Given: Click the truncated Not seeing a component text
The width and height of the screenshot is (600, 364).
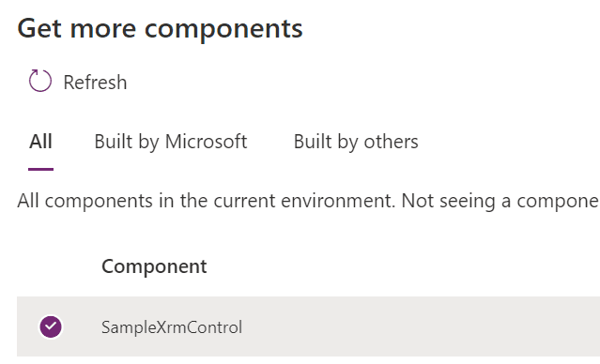Looking at the screenshot, I should click(x=500, y=201).
